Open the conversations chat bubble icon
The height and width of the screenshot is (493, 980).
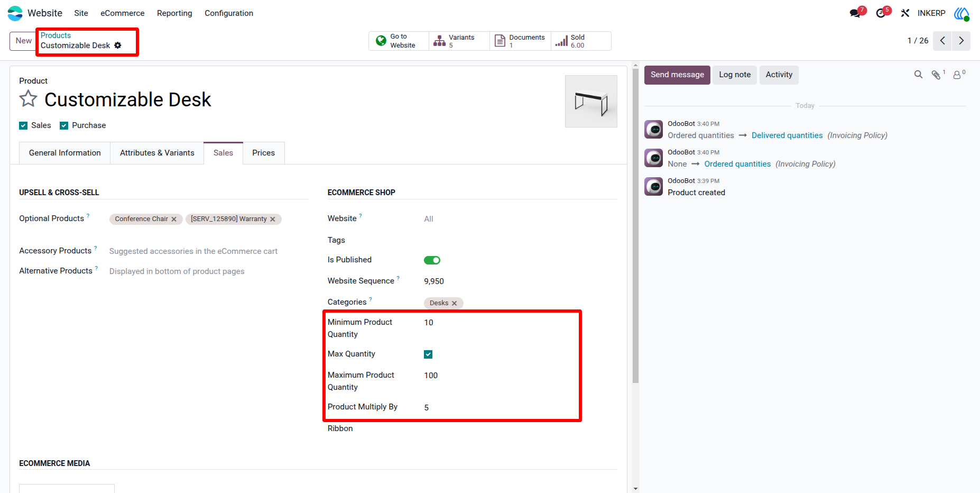coord(855,13)
